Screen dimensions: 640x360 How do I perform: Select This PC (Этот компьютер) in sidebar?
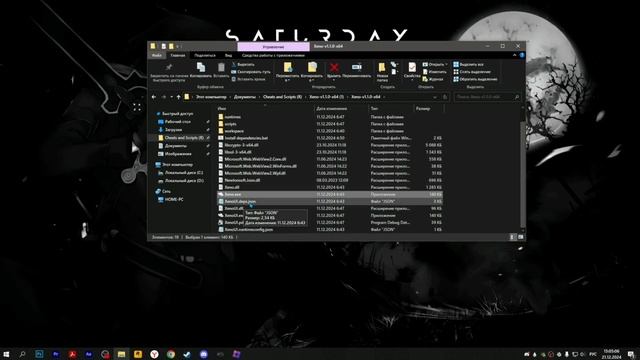pos(177,164)
